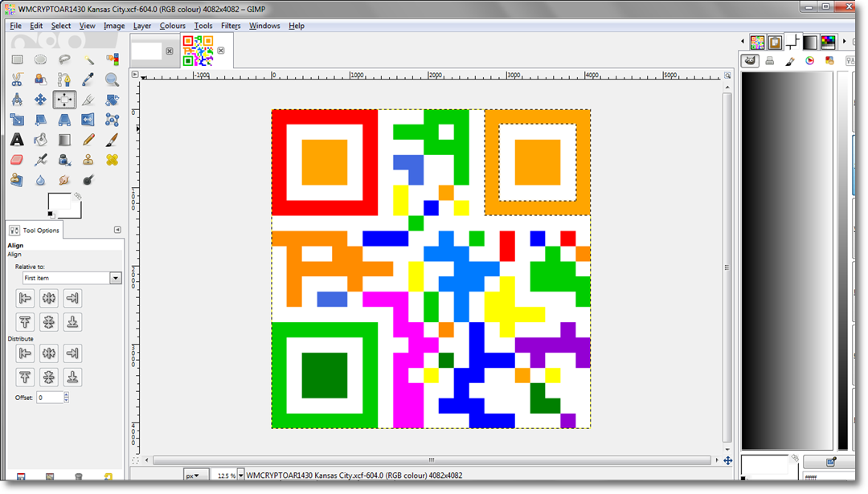
Task: Select the Move tool
Action: click(40, 100)
